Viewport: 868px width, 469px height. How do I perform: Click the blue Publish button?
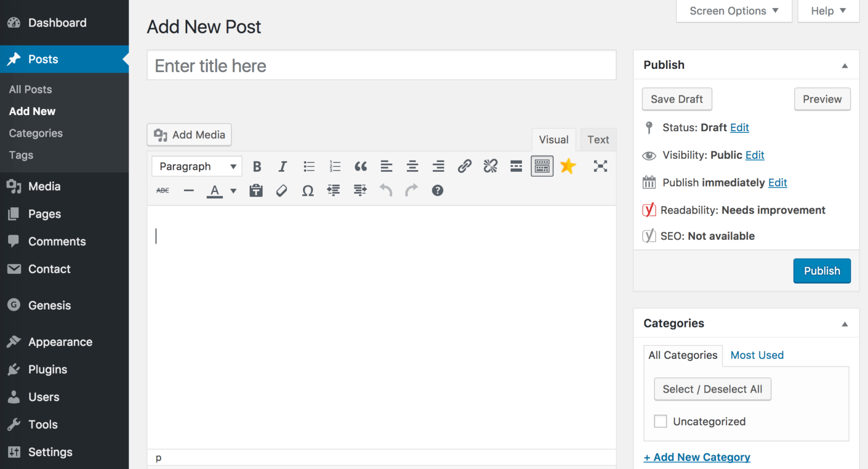(x=821, y=271)
